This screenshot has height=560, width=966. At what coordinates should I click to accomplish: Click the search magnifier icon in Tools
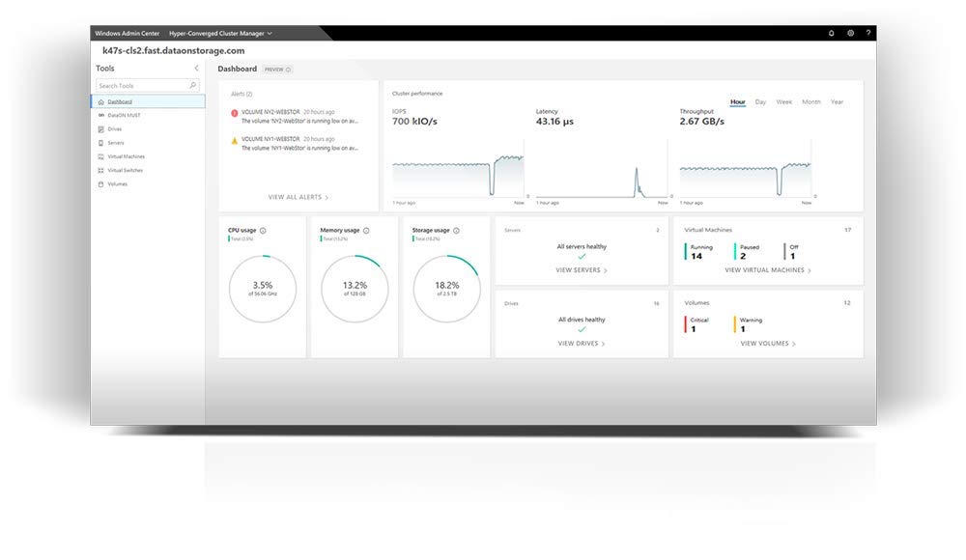pos(193,86)
